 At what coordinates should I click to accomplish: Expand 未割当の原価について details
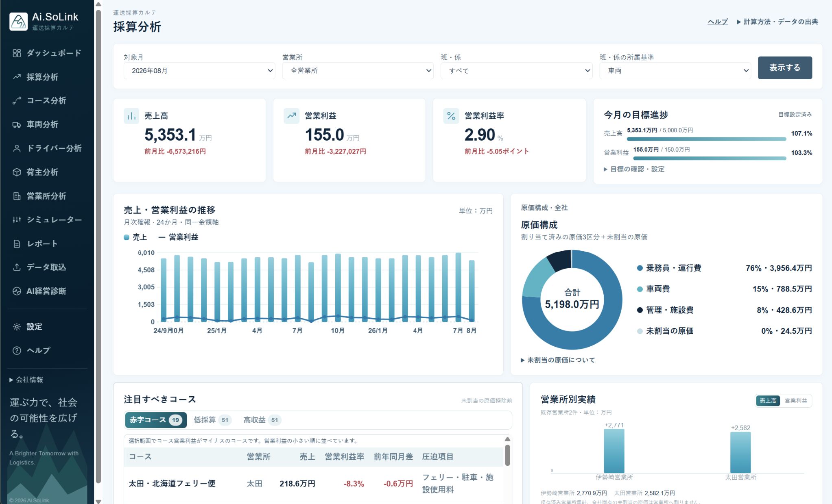click(558, 360)
